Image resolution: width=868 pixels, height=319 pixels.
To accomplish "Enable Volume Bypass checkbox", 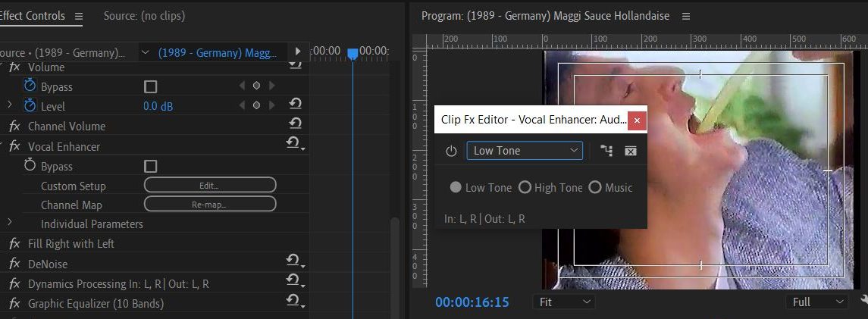I will pyautogui.click(x=150, y=87).
